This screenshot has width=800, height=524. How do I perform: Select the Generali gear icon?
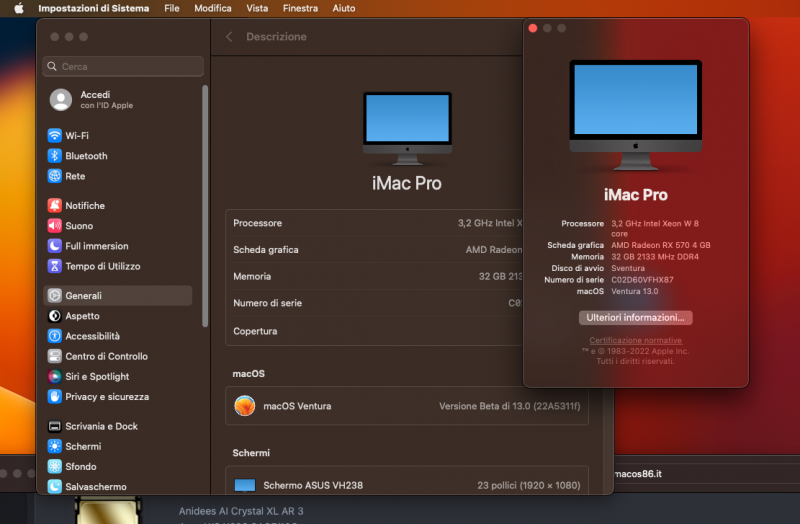pos(55,295)
